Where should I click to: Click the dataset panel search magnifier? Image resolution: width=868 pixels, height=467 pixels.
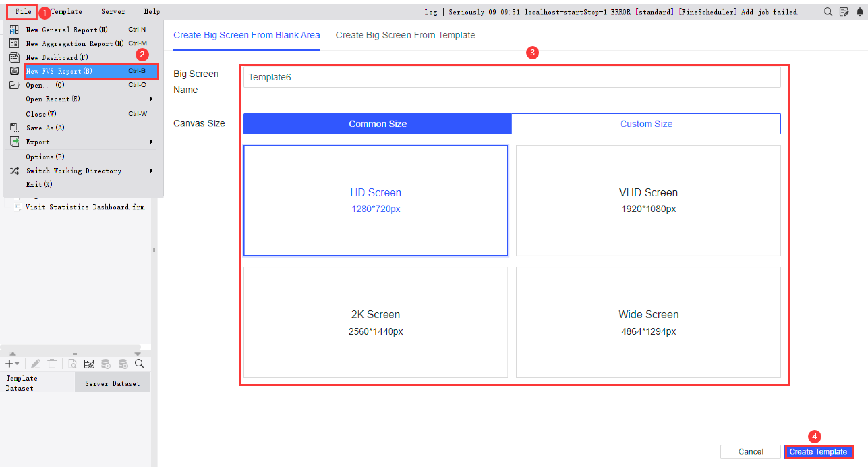(x=140, y=364)
